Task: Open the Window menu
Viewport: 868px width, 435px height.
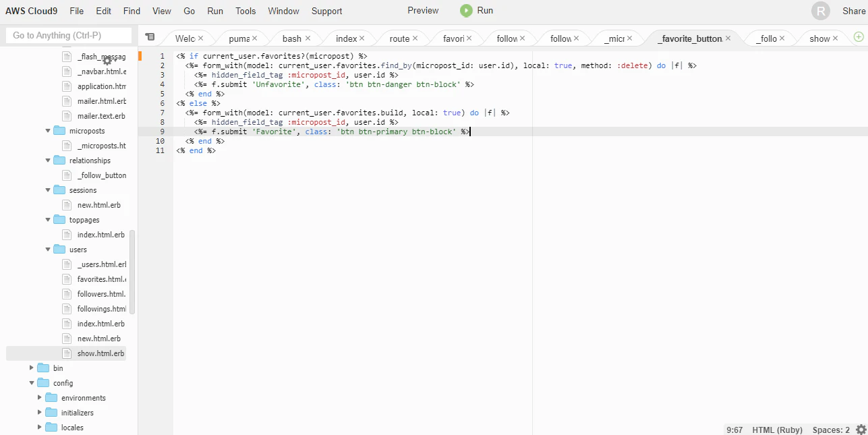Action: [283, 11]
